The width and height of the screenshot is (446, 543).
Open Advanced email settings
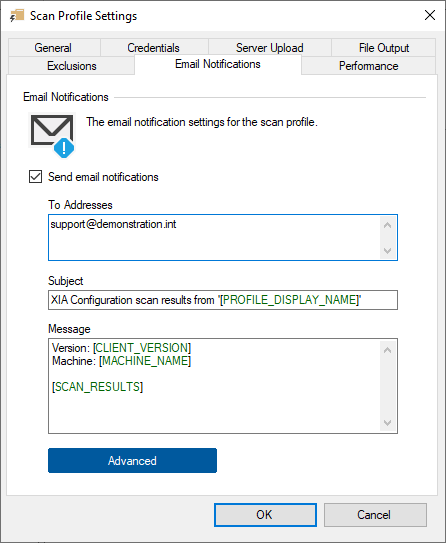tap(132, 461)
